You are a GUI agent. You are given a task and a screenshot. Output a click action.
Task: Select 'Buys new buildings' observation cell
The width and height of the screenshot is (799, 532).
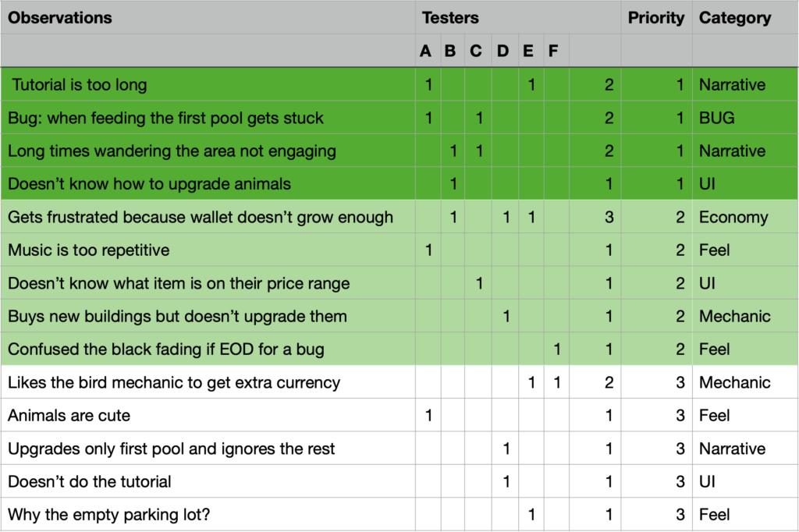pyautogui.click(x=208, y=316)
